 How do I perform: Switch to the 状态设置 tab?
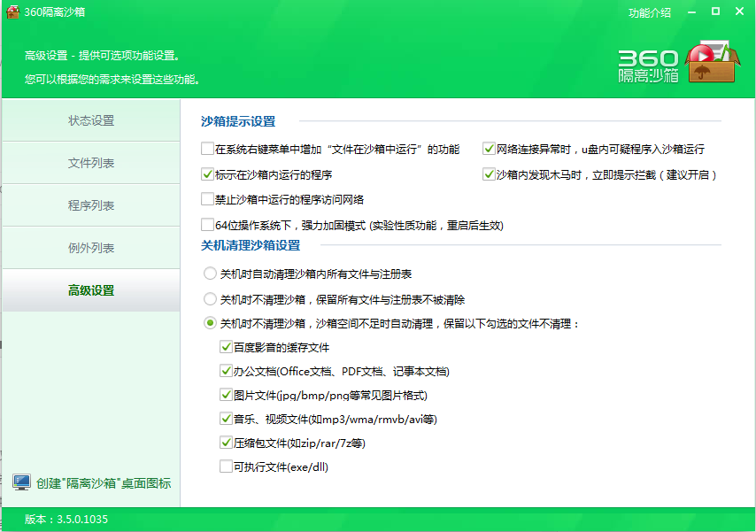click(x=91, y=120)
